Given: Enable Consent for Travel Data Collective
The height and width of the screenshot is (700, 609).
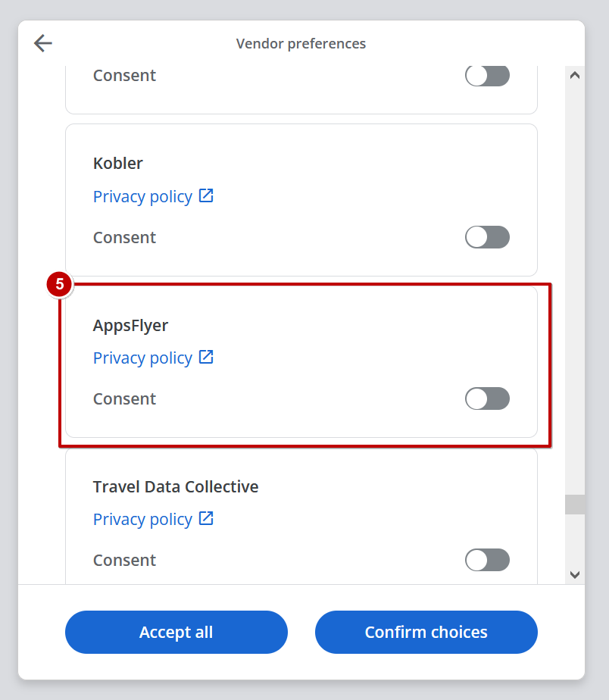Looking at the screenshot, I should tap(487, 560).
